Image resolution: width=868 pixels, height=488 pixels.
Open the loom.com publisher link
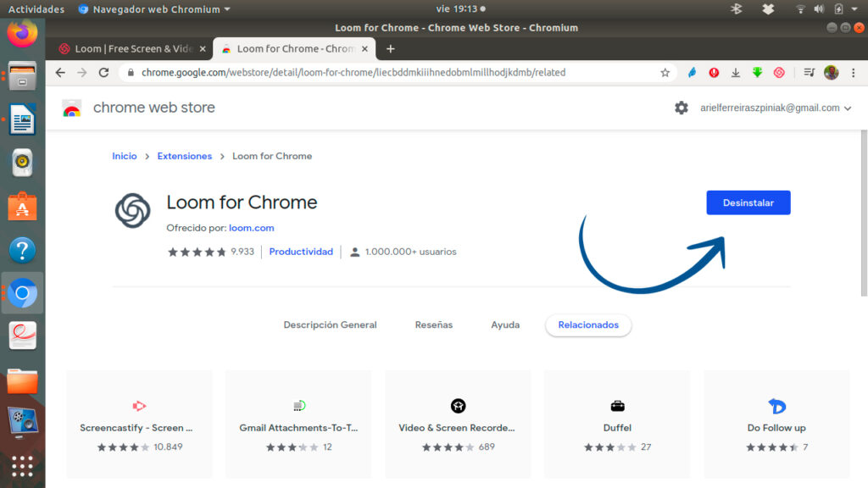[x=251, y=228]
